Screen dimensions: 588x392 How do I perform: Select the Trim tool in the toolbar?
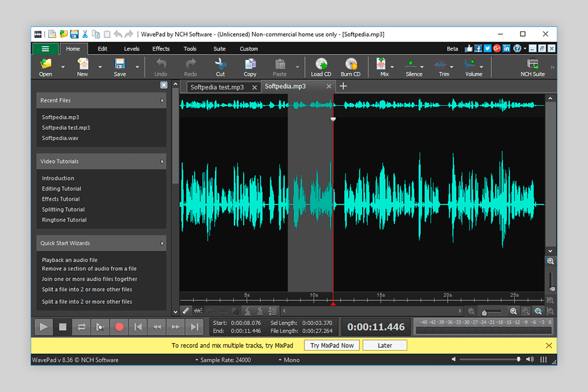(x=442, y=67)
